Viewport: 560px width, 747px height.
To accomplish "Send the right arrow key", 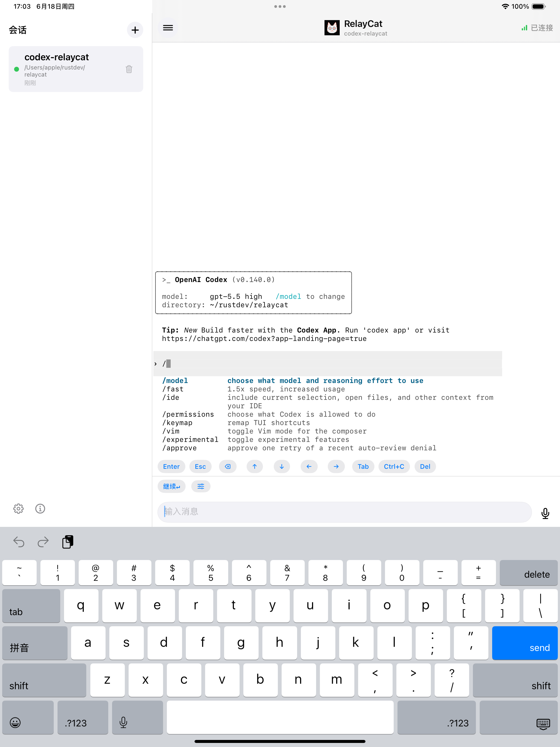I will click(336, 466).
